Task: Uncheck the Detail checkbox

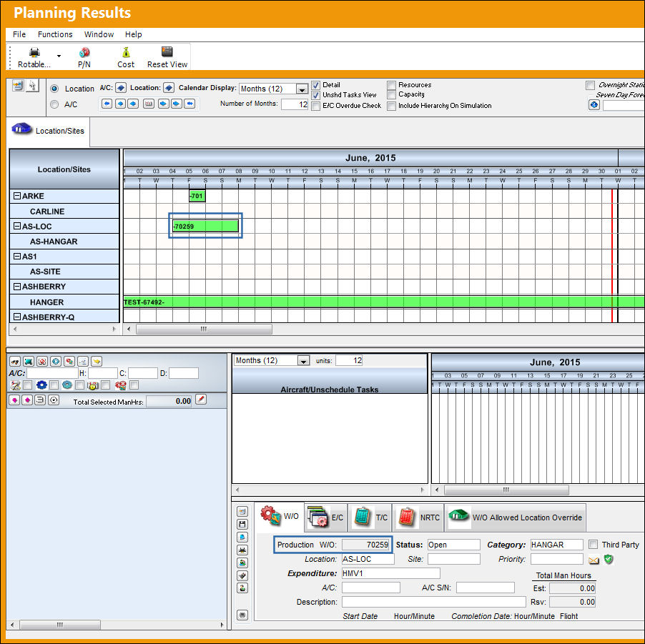Action: 316,85
